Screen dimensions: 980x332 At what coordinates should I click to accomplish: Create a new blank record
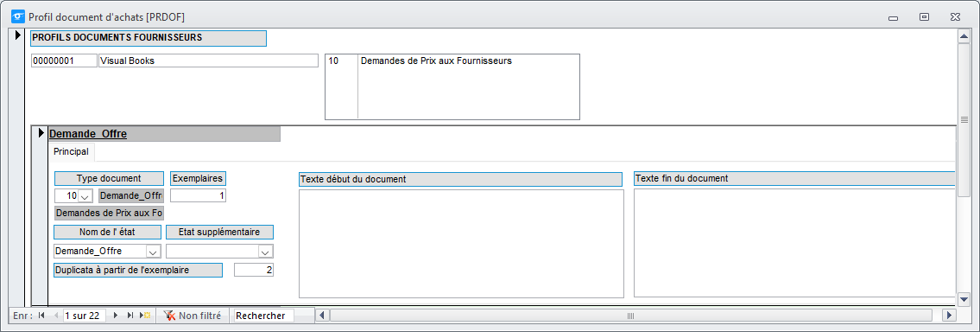145,316
